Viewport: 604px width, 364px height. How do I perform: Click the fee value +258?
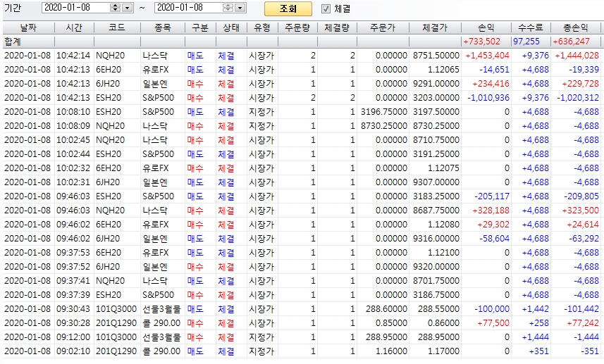pos(538,323)
